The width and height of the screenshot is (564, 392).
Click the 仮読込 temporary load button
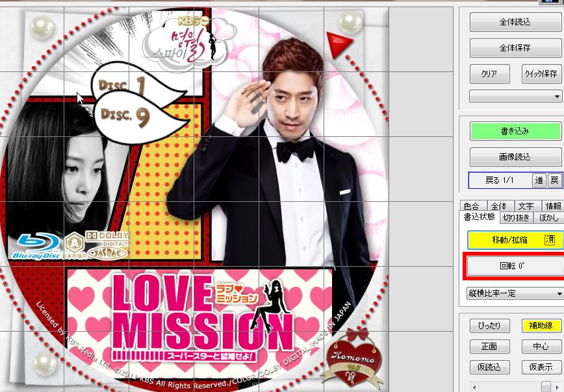[489, 367]
